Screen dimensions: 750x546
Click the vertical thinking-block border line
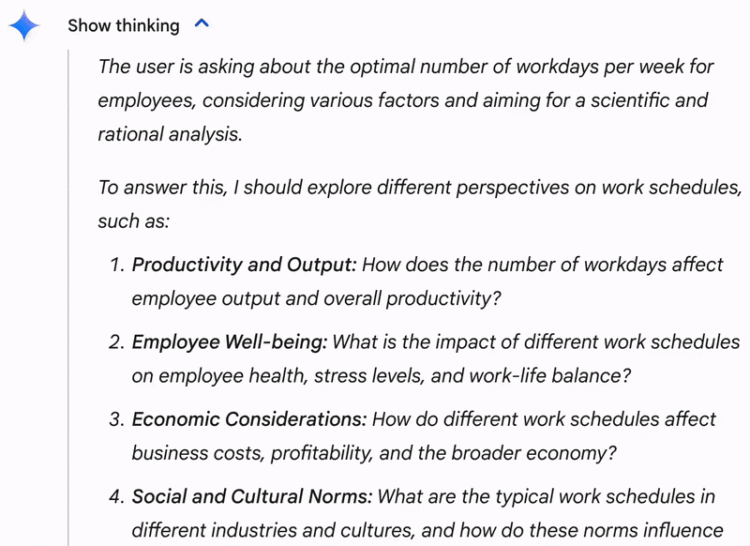click(68, 297)
